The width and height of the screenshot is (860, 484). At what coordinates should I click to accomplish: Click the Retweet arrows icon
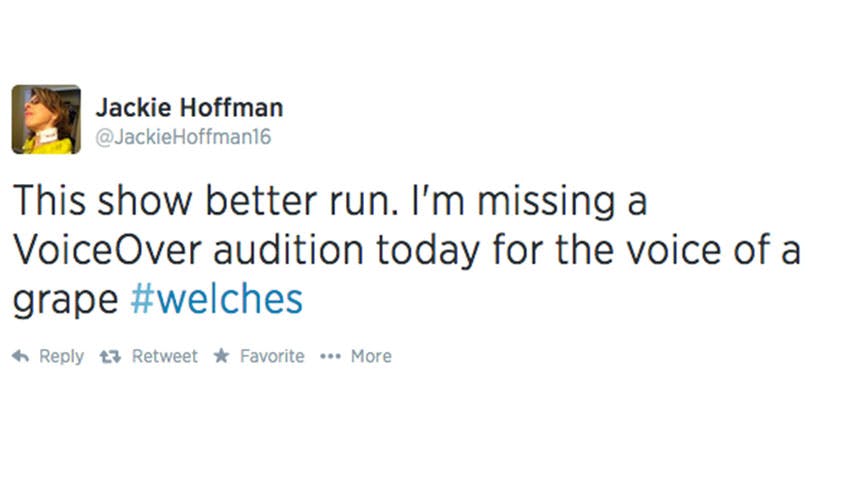pos(111,357)
